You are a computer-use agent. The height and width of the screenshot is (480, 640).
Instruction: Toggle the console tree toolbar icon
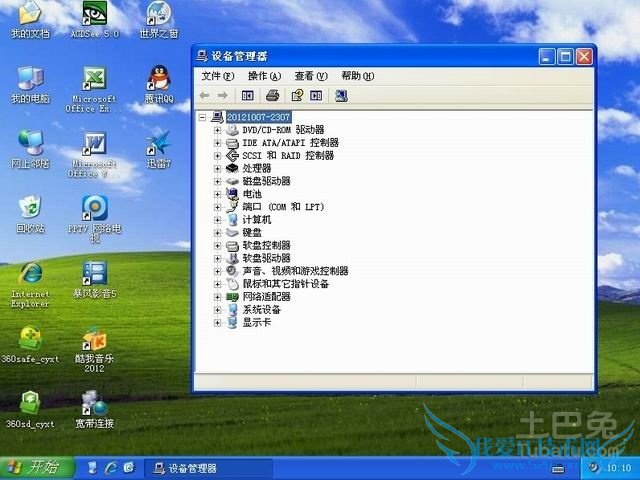click(x=248, y=96)
